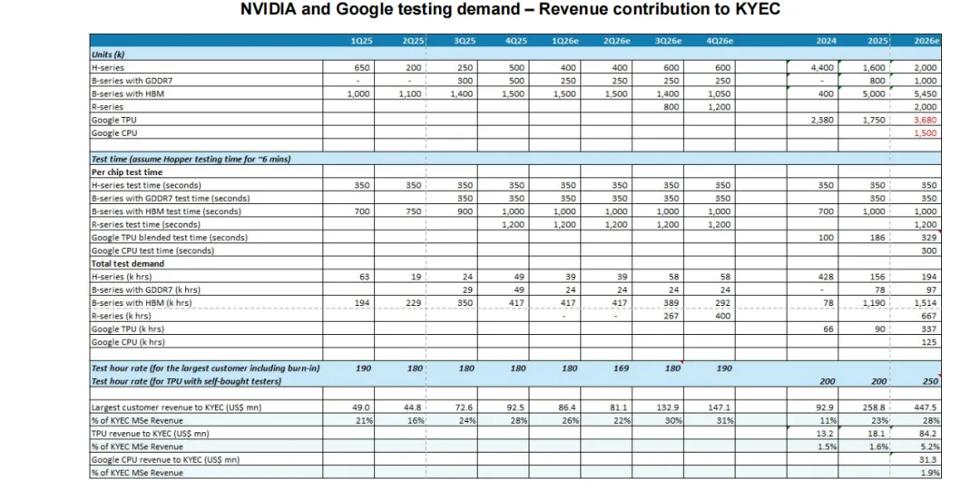Screen dimensions: 980x500
Task: Select the 'B-series with HBM' units row label
Action: [128, 93]
